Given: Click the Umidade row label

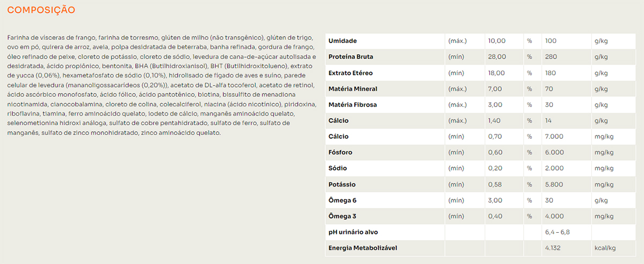Looking at the screenshot, I should (342, 41).
